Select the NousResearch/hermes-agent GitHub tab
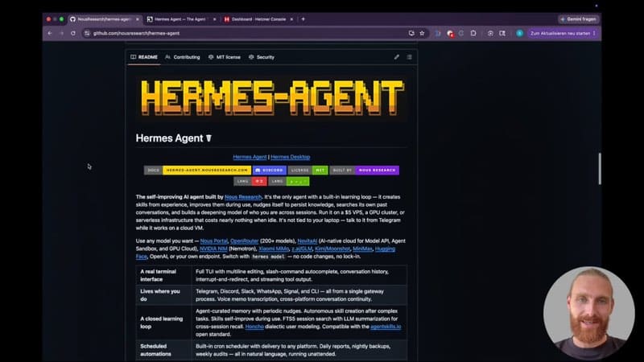The width and height of the screenshot is (644, 362). click(104, 19)
